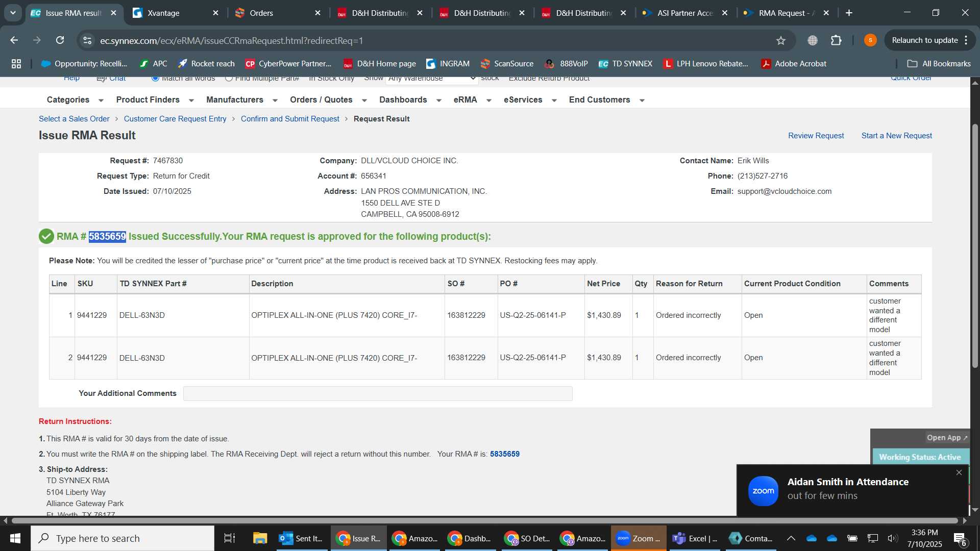The image size is (980, 551).
Task: Open the APC bookmark
Action: click(x=154, y=64)
